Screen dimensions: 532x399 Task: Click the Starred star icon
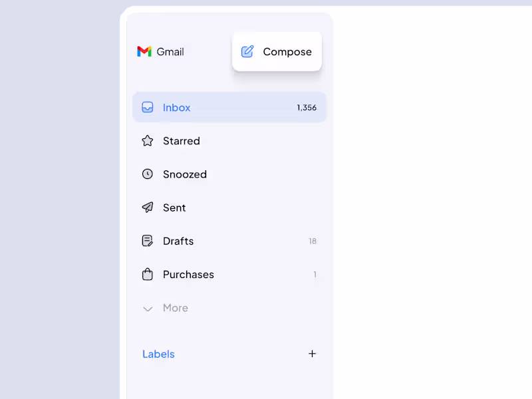point(148,141)
